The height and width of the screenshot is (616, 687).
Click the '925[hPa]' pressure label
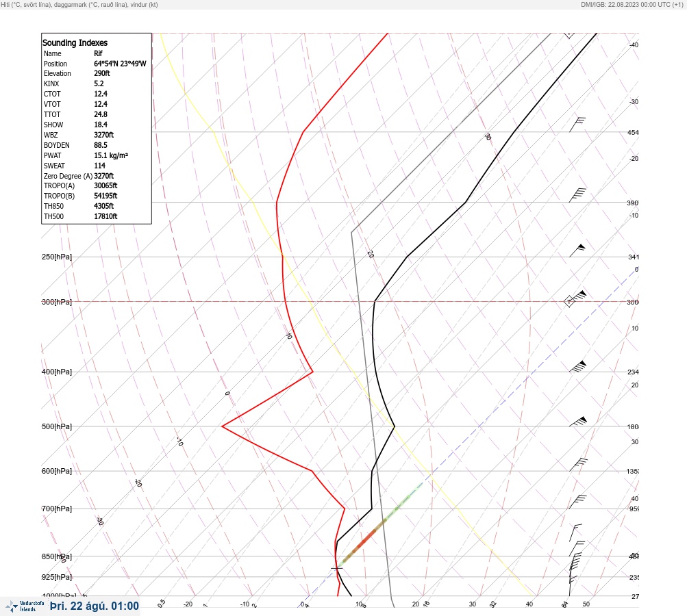coord(57,577)
